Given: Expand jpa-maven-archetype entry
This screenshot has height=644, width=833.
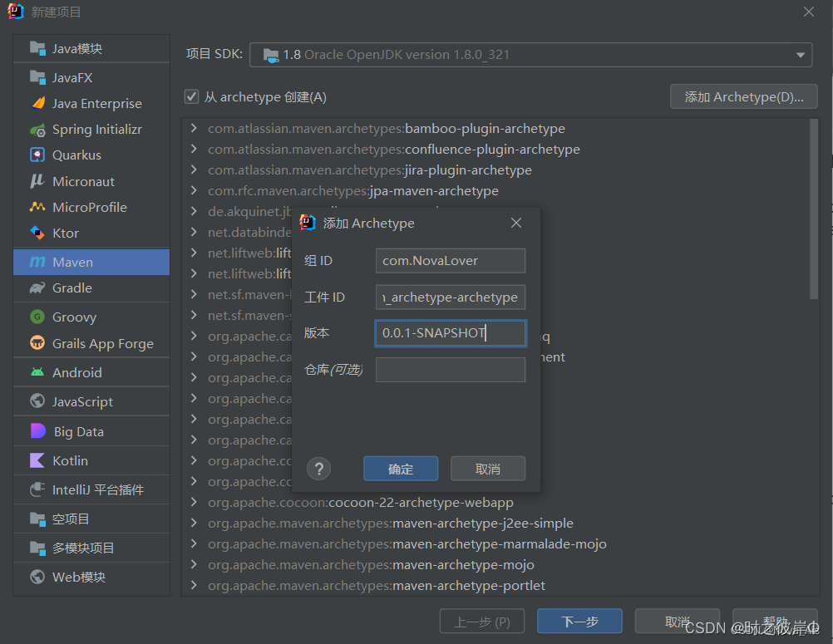Looking at the screenshot, I should point(194,190).
